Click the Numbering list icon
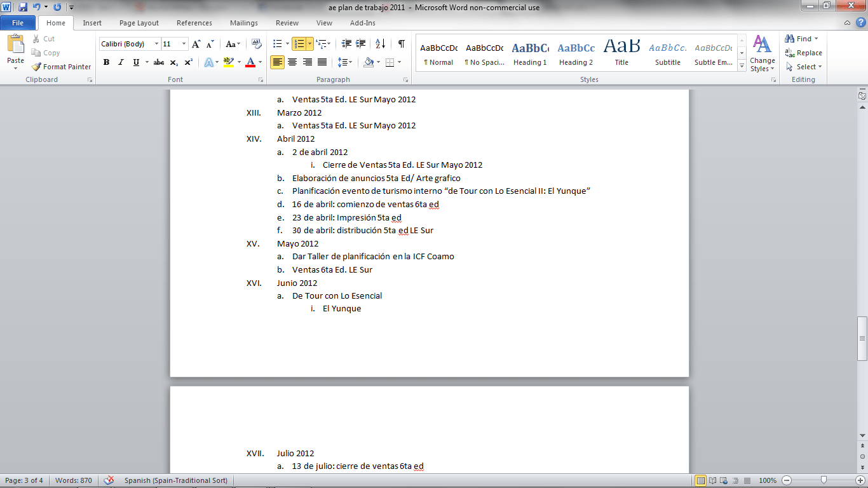Viewport: 868px width, 488px height. tap(299, 44)
